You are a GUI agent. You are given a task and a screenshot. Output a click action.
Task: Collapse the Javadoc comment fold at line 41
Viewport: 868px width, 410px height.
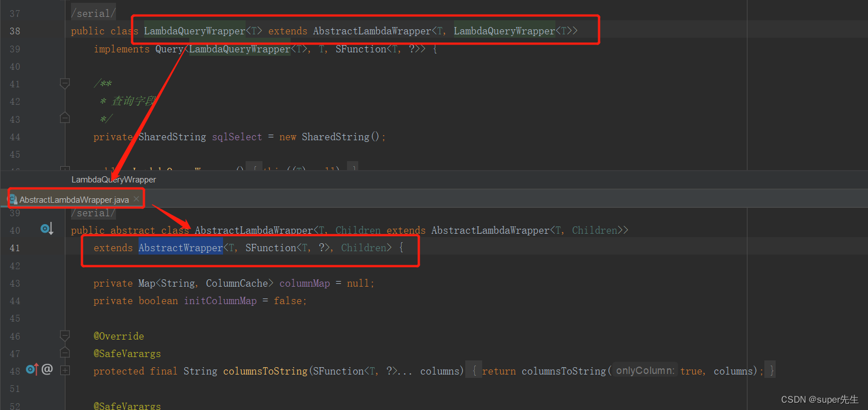[65, 84]
